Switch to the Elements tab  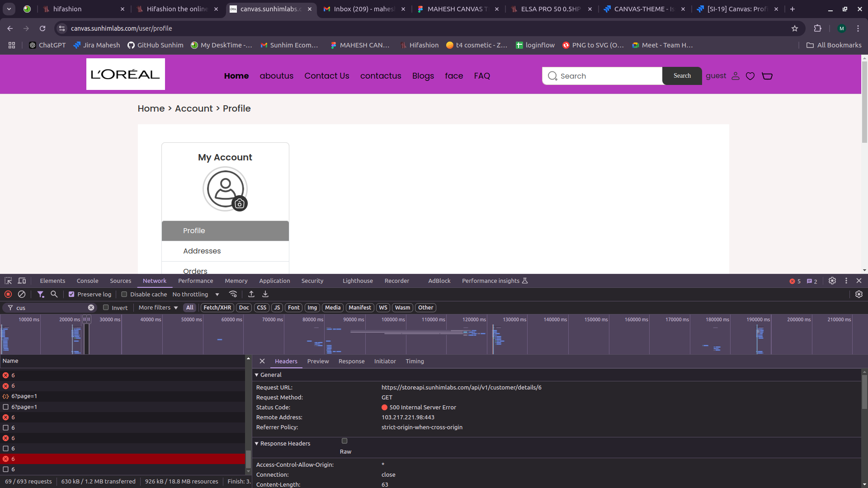coord(52,281)
